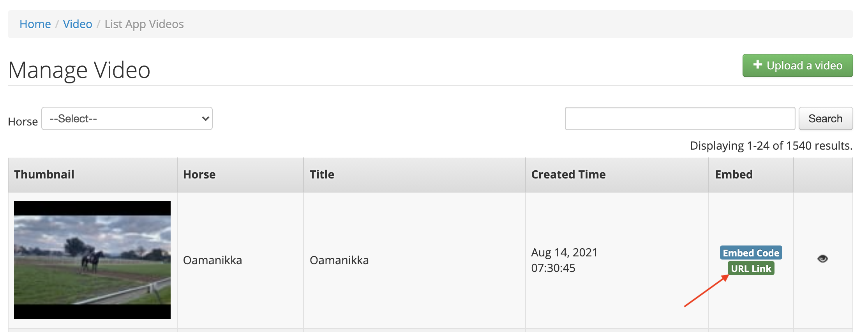The height and width of the screenshot is (332, 868).
Task: Open the Video breadcrumb link
Action: pyautogui.click(x=78, y=24)
